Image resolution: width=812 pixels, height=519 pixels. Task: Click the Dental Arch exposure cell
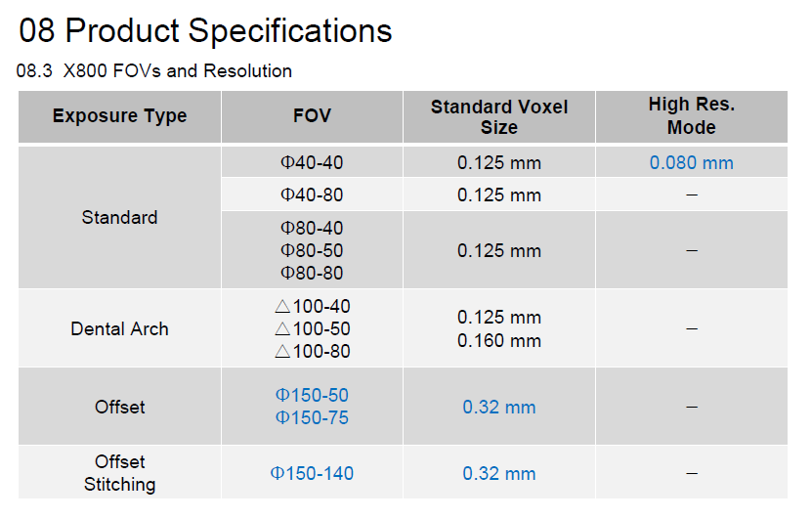coord(119,328)
